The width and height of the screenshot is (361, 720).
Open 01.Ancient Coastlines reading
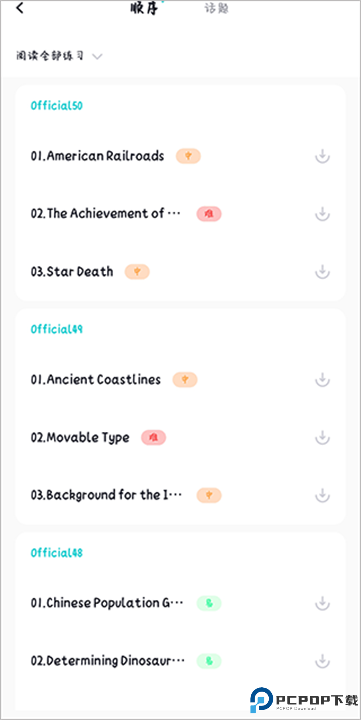tap(96, 380)
